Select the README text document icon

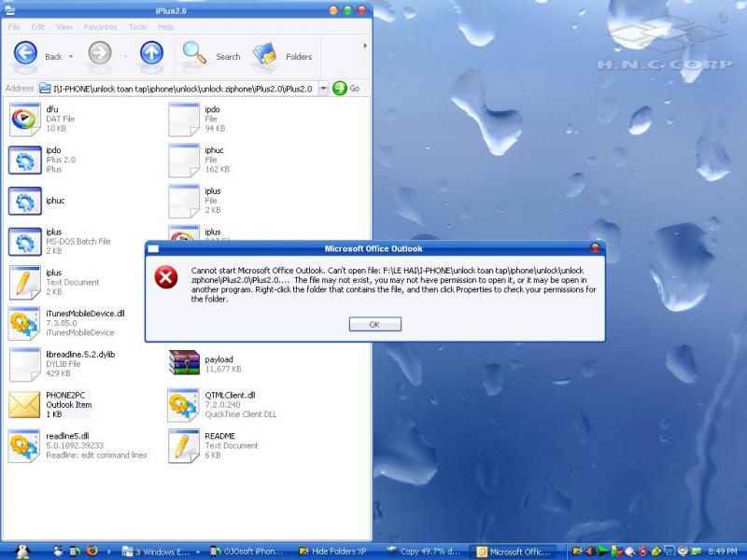184,445
